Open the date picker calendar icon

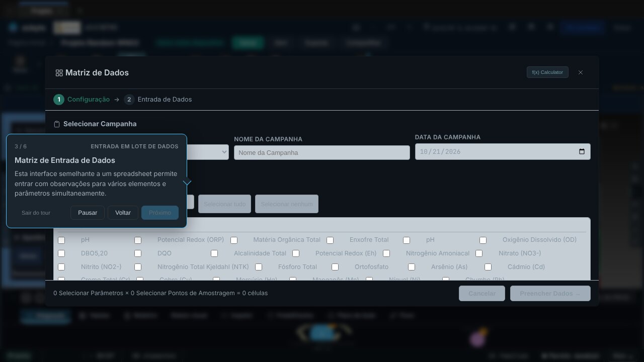582,152
